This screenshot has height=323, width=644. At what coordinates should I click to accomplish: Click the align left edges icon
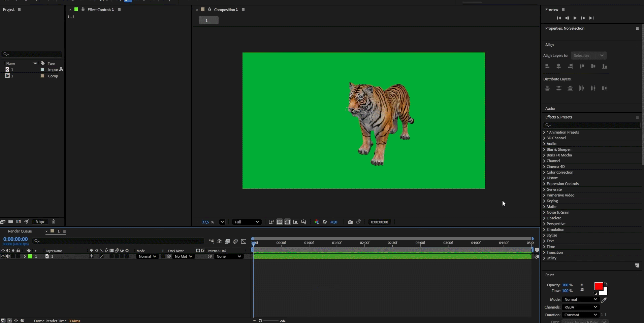click(547, 67)
